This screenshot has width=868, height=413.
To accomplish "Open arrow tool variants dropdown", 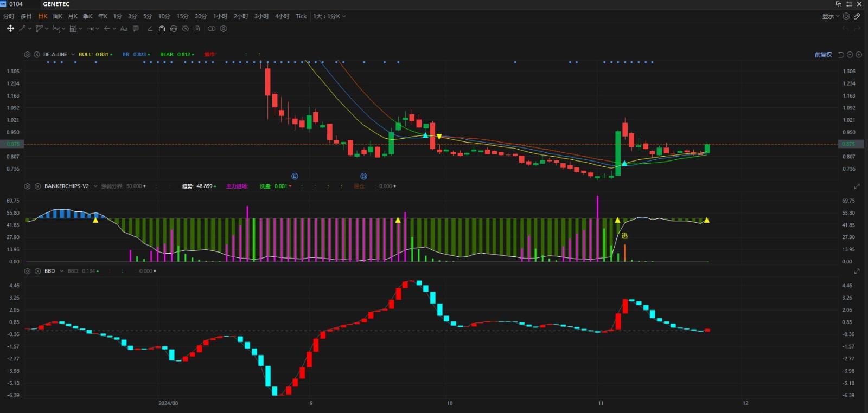I will (114, 29).
